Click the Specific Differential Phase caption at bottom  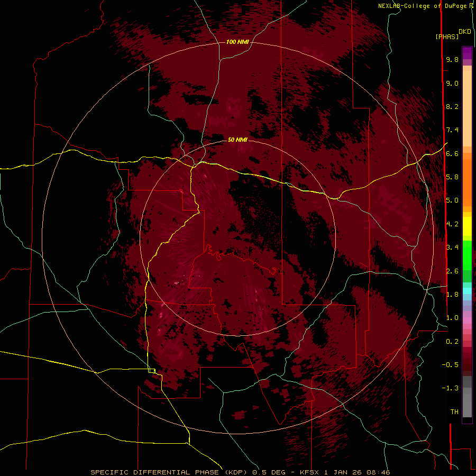click(x=241, y=472)
